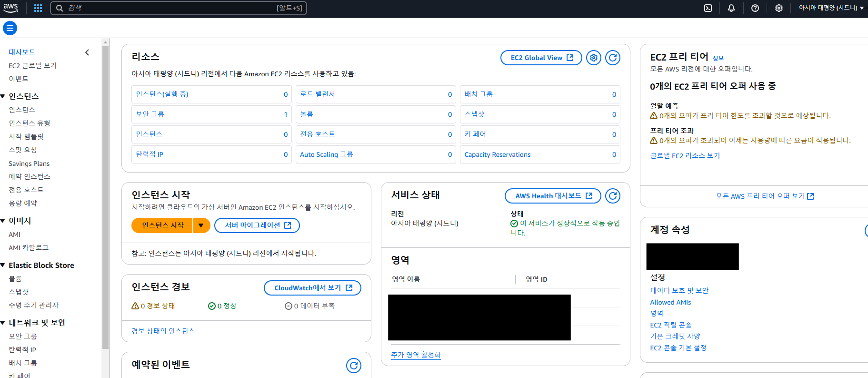Click 모든 AWS 프리 티어 오퍼 보기 link
The image size is (868, 378).
(x=765, y=196)
